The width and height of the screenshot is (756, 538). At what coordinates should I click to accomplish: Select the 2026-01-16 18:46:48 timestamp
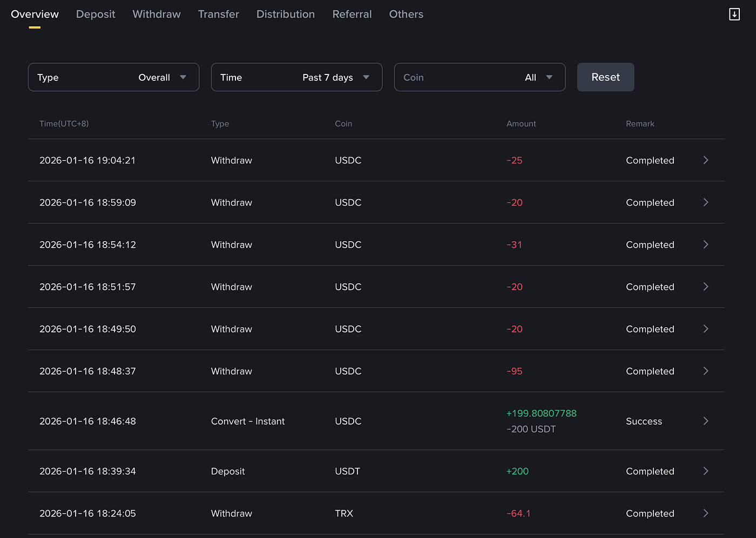point(87,421)
